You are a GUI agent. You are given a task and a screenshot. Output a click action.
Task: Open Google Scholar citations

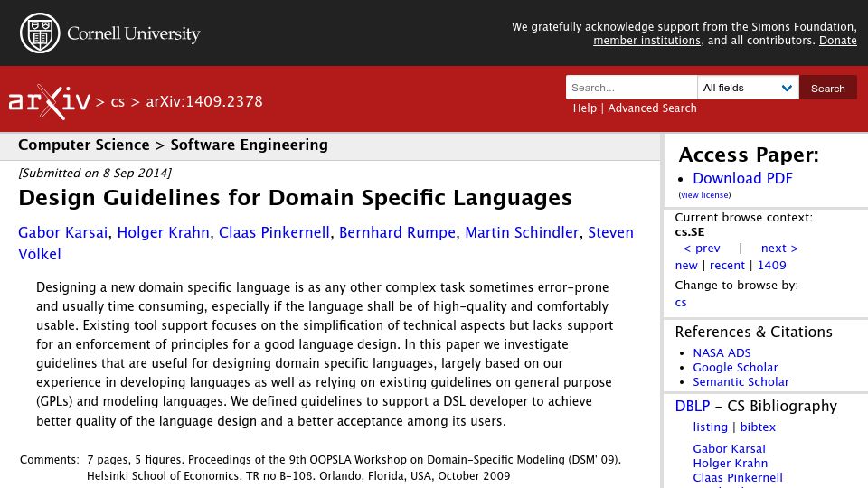click(735, 367)
